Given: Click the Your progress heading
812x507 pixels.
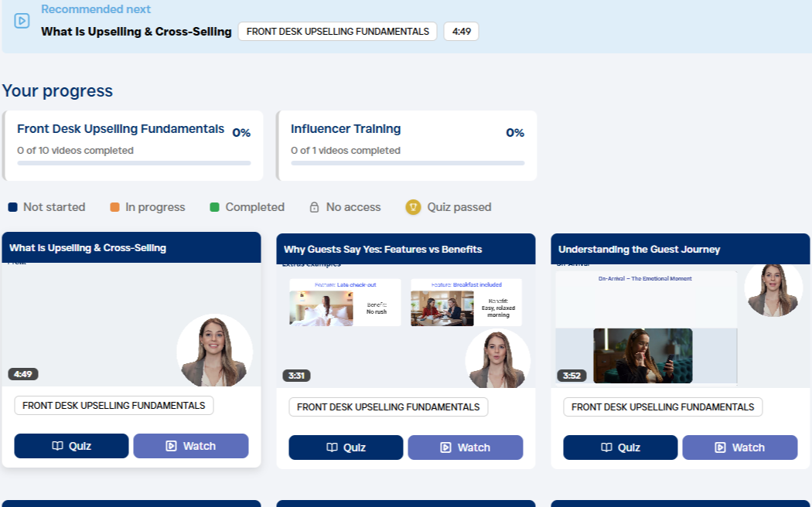Looking at the screenshot, I should pyautogui.click(x=57, y=91).
